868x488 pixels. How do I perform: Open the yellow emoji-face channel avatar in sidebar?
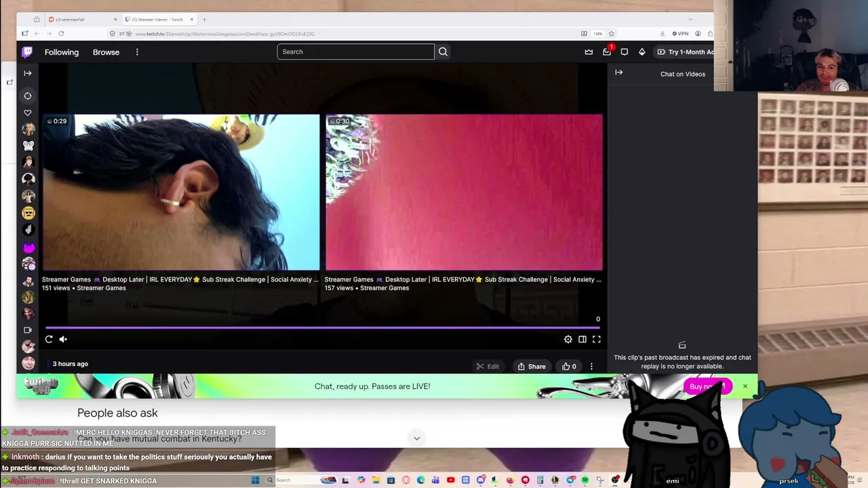(28, 213)
